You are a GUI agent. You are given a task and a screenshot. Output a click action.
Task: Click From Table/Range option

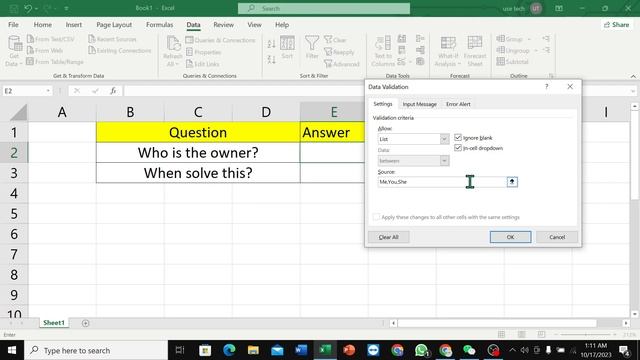pos(55,62)
